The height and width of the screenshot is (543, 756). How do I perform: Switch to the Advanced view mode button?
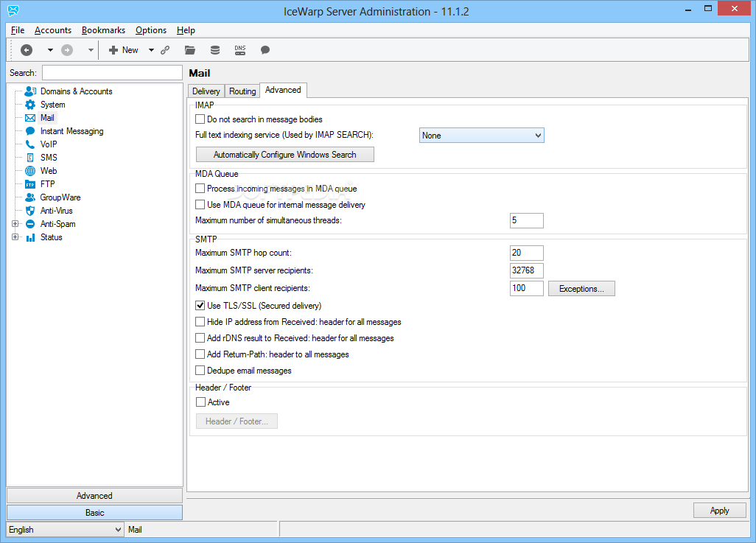(94, 496)
